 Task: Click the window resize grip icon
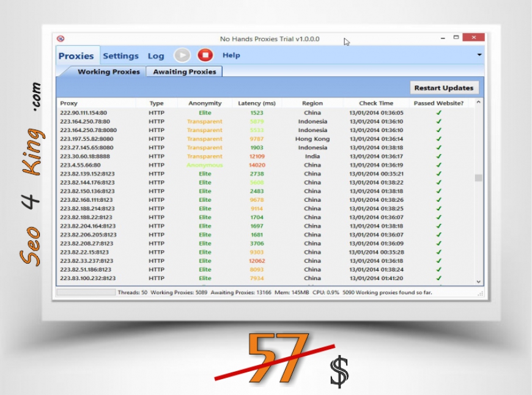pos(481,293)
